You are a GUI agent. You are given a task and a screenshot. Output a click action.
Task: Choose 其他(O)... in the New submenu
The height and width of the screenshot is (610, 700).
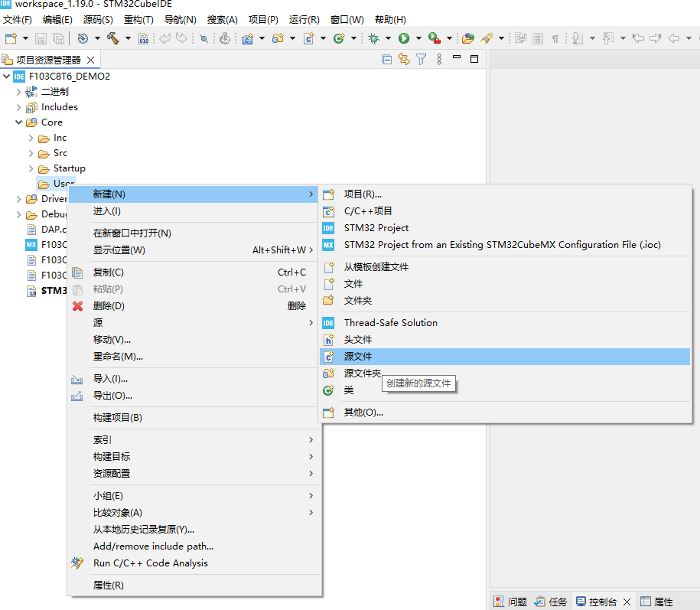coord(505,413)
